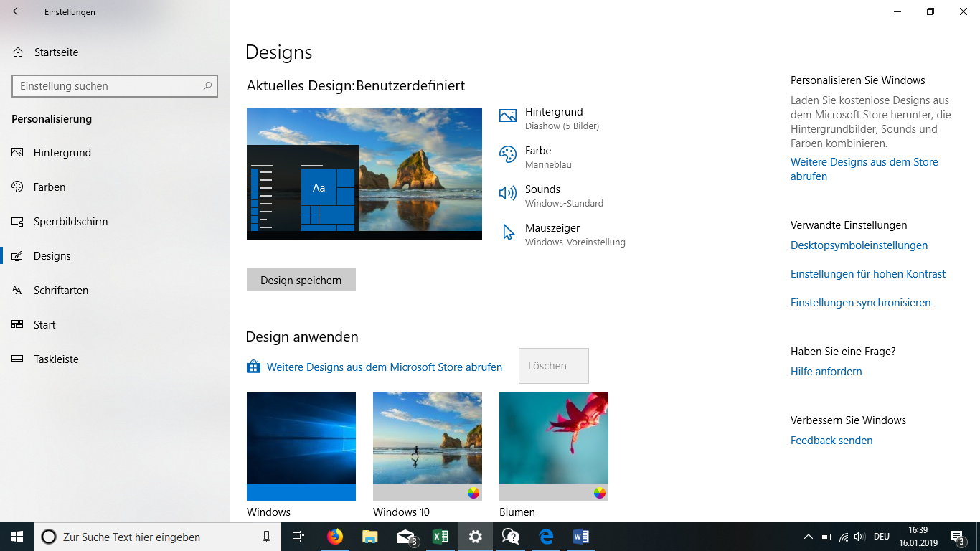This screenshot has height=551, width=980.
Task: Open Mail app from taskbar
Action: tap(405, 537)
